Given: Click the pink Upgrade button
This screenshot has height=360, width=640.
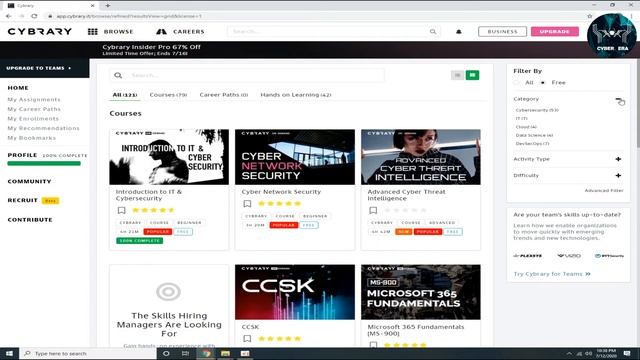Looking at the screenshot, I should pos(555,31).
